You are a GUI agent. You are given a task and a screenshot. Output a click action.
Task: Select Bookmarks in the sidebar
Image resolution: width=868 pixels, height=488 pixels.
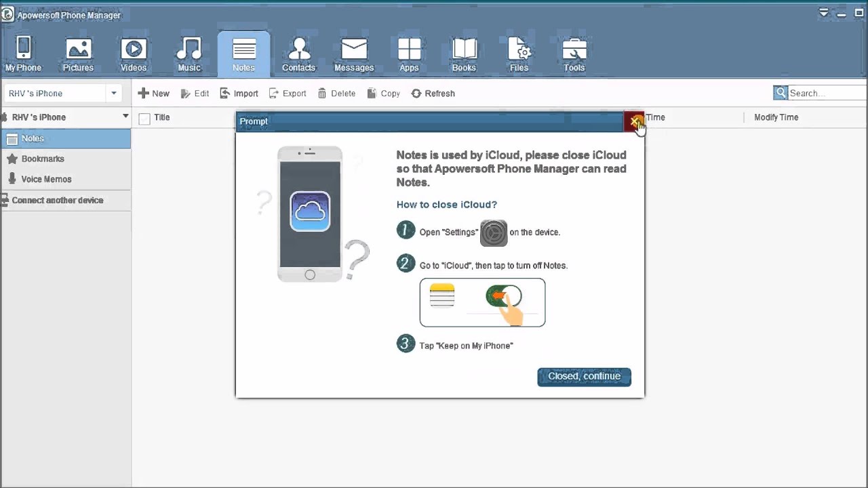click(65, 159)
